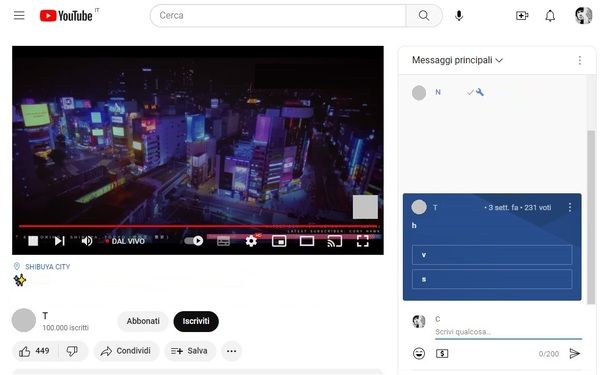This screenshot has width=610, height=375.
Task: Toggle subtitles in the player
Action: (x=223, y=241)
